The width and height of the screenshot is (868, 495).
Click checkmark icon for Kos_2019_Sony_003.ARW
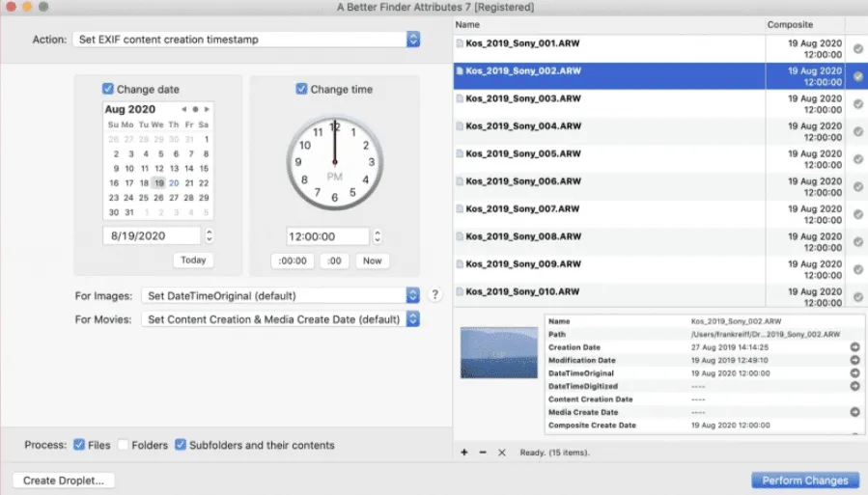pos(858,104)
